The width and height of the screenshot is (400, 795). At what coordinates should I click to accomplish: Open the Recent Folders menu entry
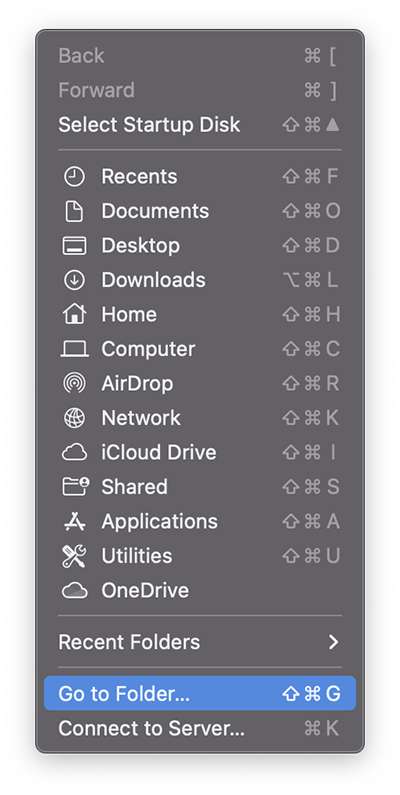click(x=200, y=642)
